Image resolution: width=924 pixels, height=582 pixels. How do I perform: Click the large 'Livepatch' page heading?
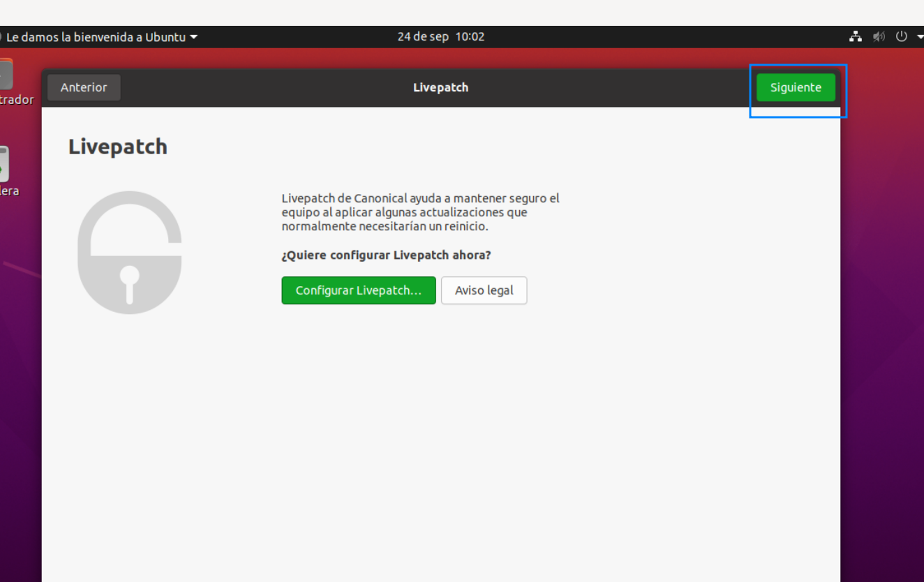pos(118,147)
